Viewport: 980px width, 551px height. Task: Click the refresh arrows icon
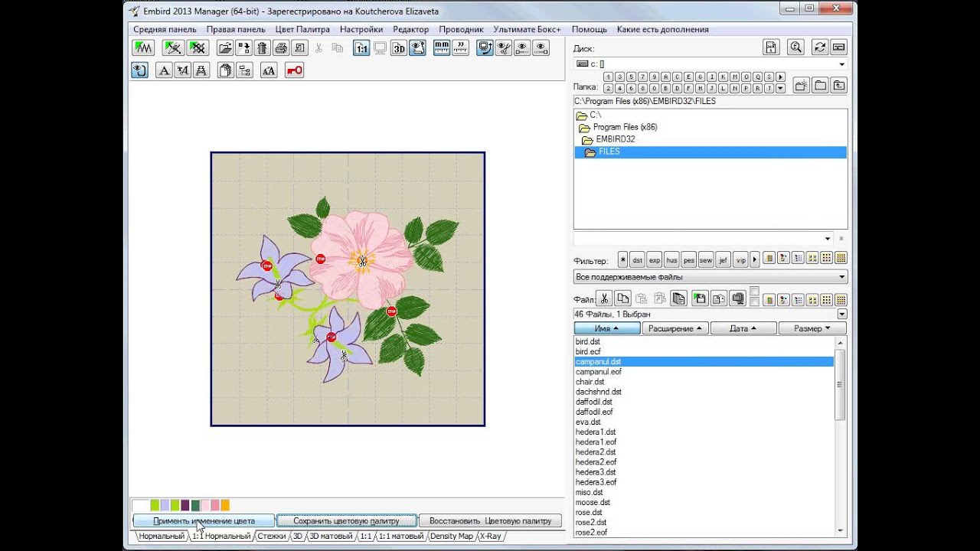tap(820, 47)
